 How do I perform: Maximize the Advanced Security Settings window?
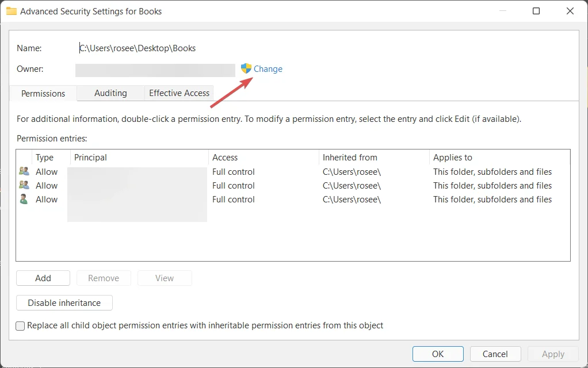536,11
